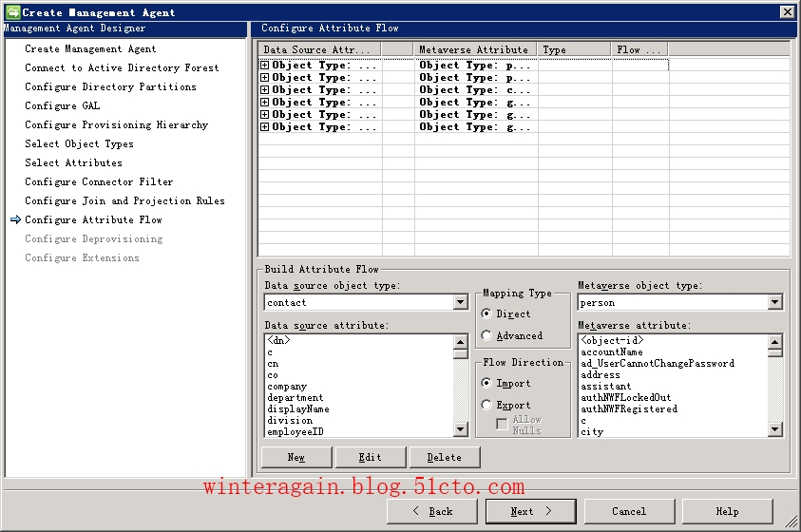The image size is (801, 532).
Task: Click the New button
Action: point(296,457)
